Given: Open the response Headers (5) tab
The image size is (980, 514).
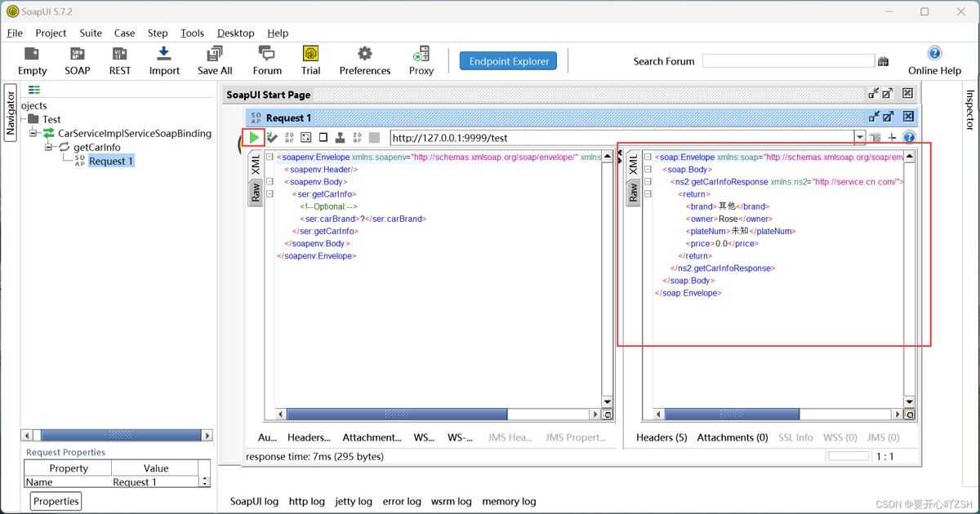Looking at the screenshot, I should pyautogui.click(x=661, y=437).
